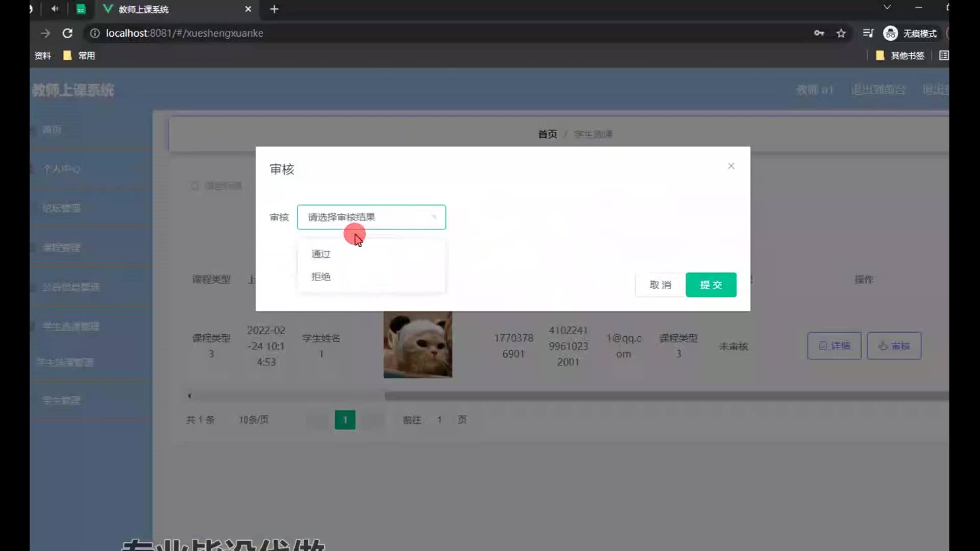
Task: Open the 常用 bookmarks folder
Action: click(79, 56)
